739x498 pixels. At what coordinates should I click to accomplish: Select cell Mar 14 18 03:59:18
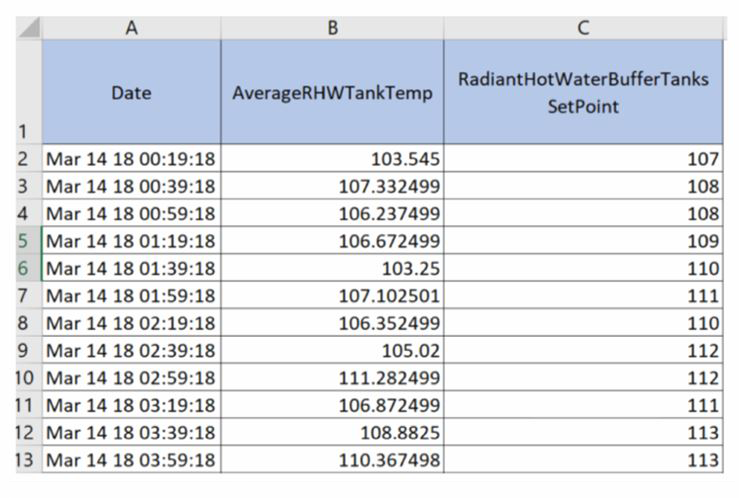pyautogui.click(x=131, y=459)
